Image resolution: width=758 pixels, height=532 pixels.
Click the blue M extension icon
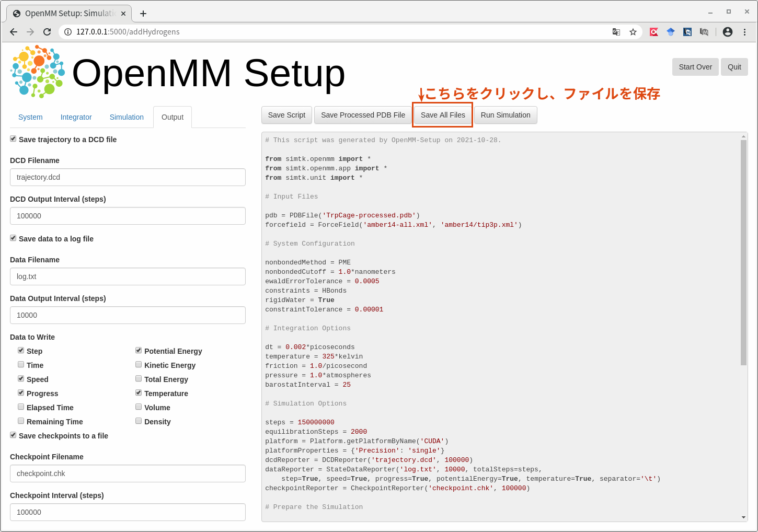point(687,32)
